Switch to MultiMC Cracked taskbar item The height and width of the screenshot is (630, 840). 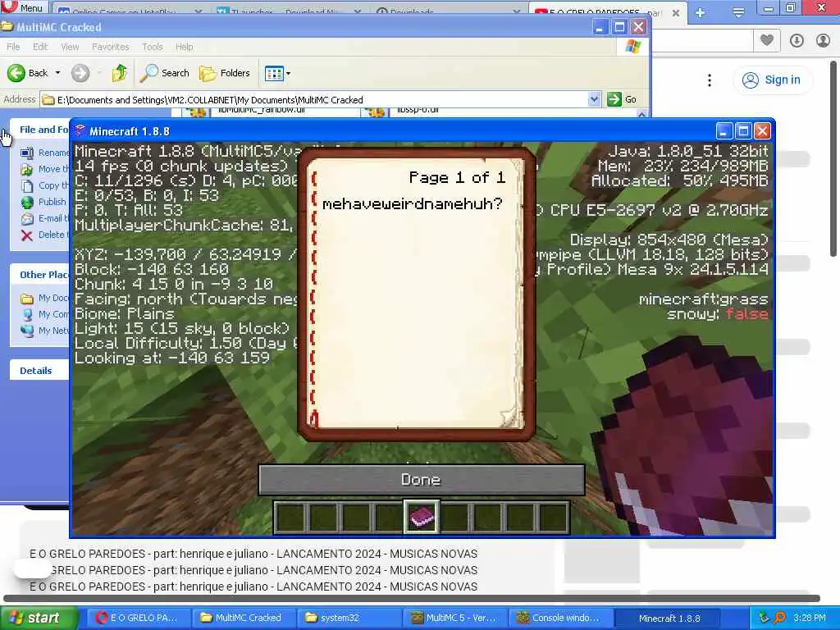[x=243, y=619]
